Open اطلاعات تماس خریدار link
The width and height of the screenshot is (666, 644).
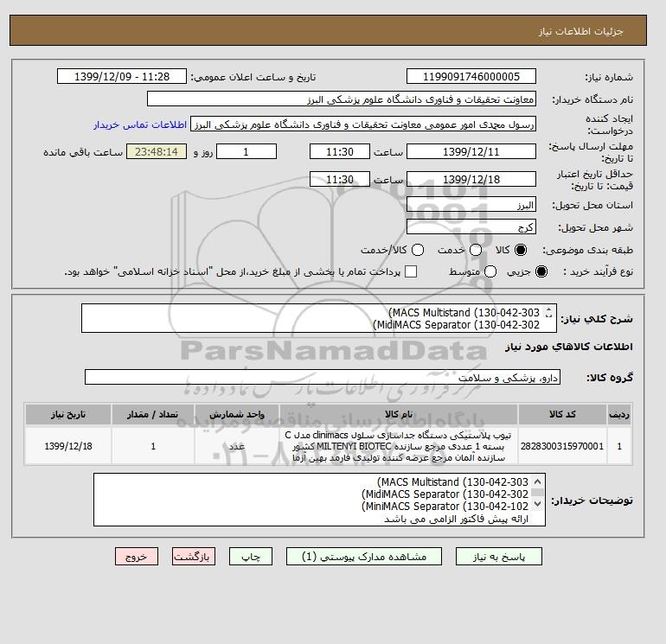pos(140,124)
